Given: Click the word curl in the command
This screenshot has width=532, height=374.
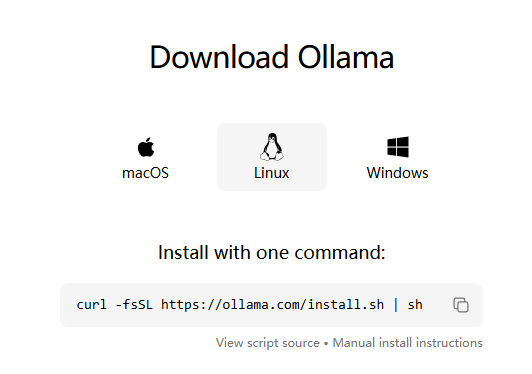Looking at the screenshot, I should pos(91,304).
